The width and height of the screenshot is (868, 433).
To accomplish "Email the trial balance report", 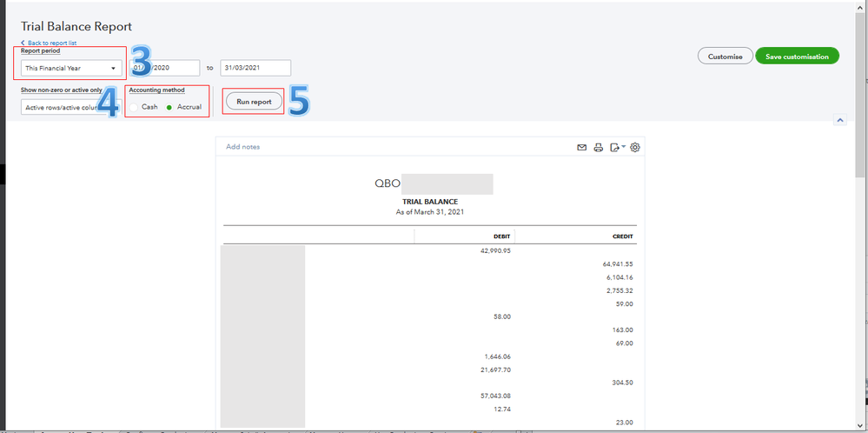I will coord(582,147).
